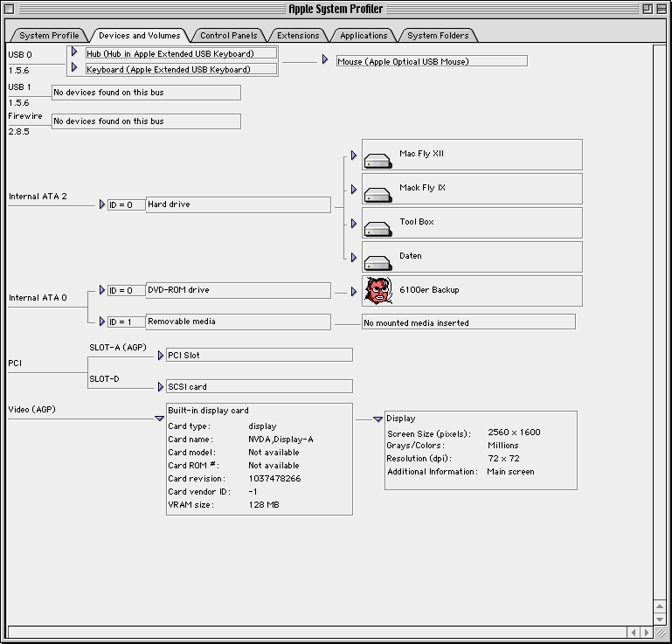This screenshot has height=644, width=672.
Task: Expand the Hub in Apple Extended USB Keyboard entry
Action: [75, 52]
